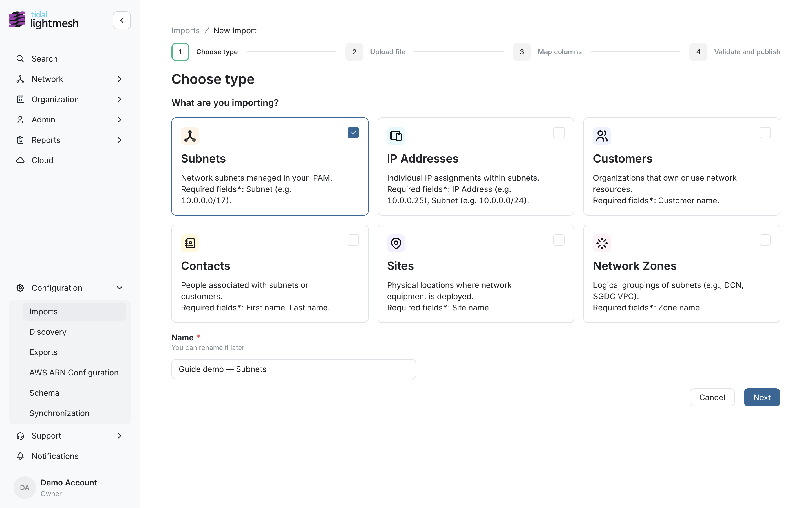Click the Customers people icon

602,136
